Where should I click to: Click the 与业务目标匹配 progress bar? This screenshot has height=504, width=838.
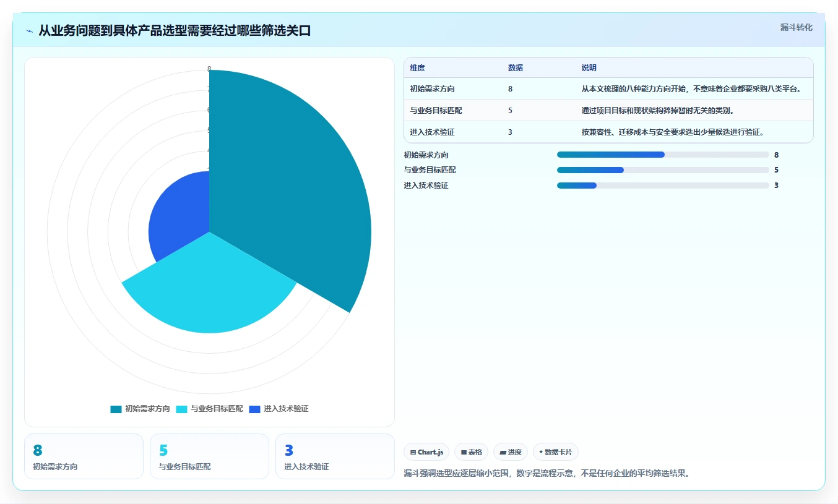[663, 170]
